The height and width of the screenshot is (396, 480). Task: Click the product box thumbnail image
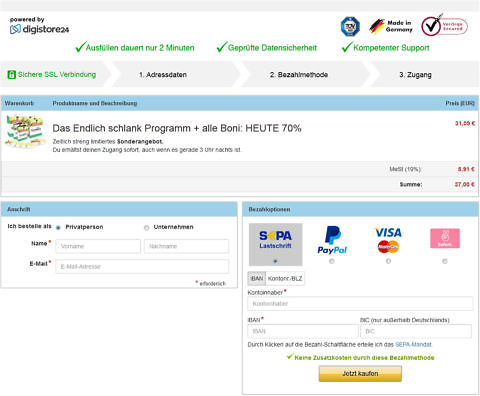coord(25,131)
